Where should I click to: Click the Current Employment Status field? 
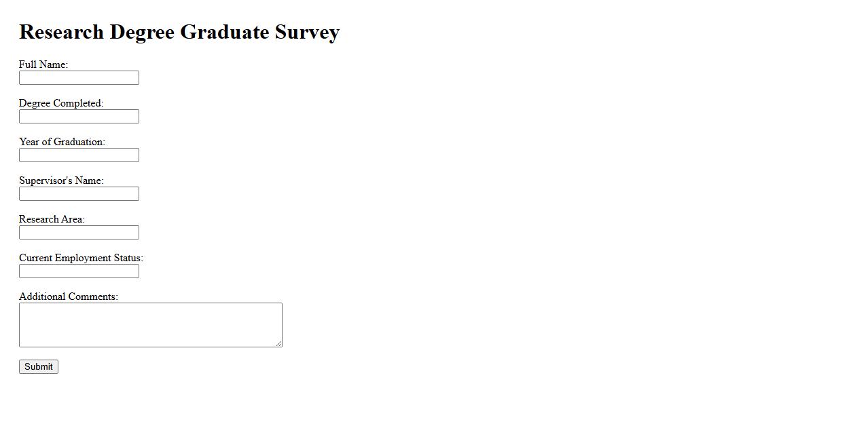79,271
